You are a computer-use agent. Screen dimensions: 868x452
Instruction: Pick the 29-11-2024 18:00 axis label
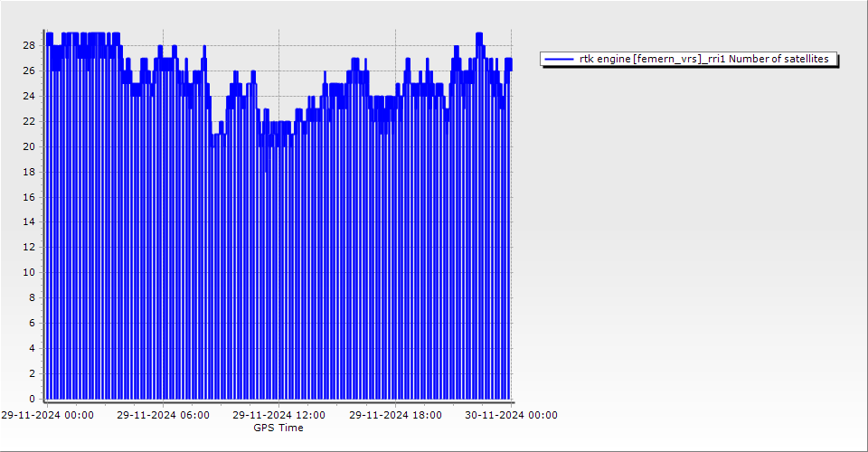(395, 415)
